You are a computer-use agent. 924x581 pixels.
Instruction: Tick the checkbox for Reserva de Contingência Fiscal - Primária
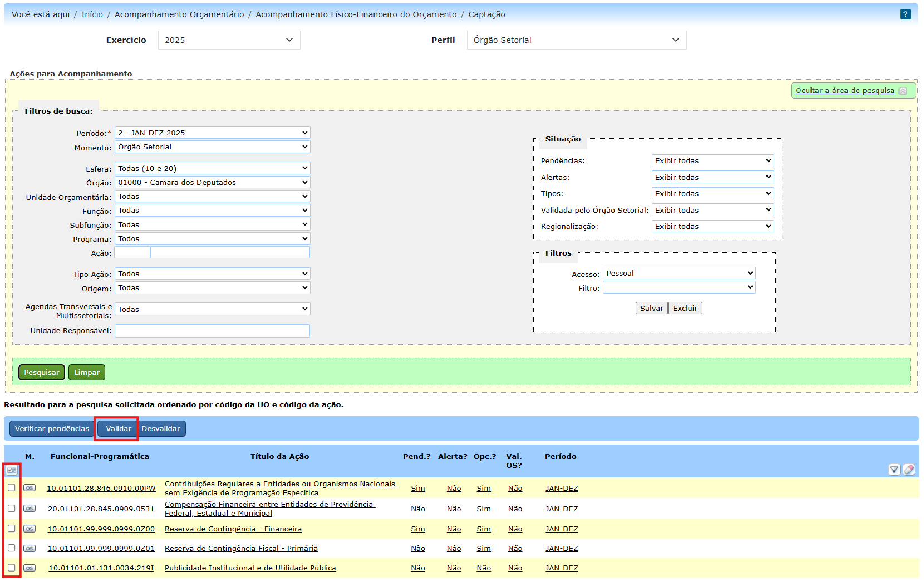click(x=12, y=548)
